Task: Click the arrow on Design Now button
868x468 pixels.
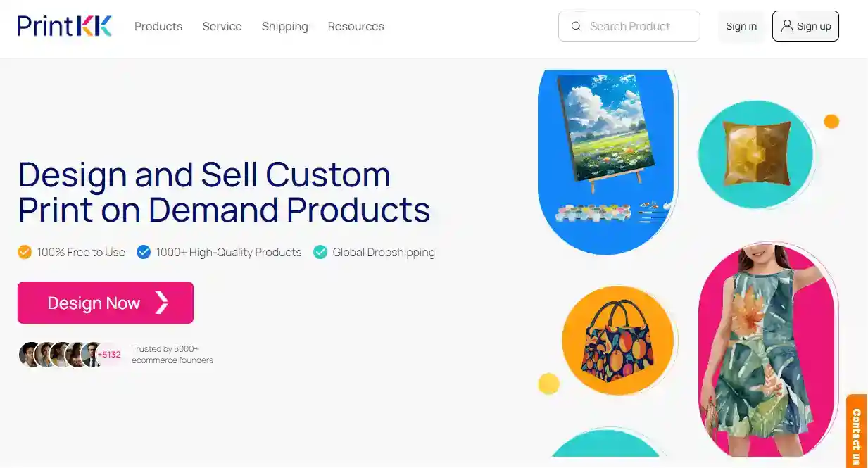Action: point(162,303)
